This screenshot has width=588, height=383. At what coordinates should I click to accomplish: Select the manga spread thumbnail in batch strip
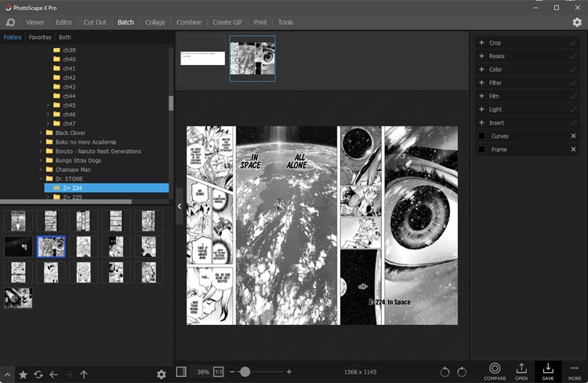tap(252, 58)
